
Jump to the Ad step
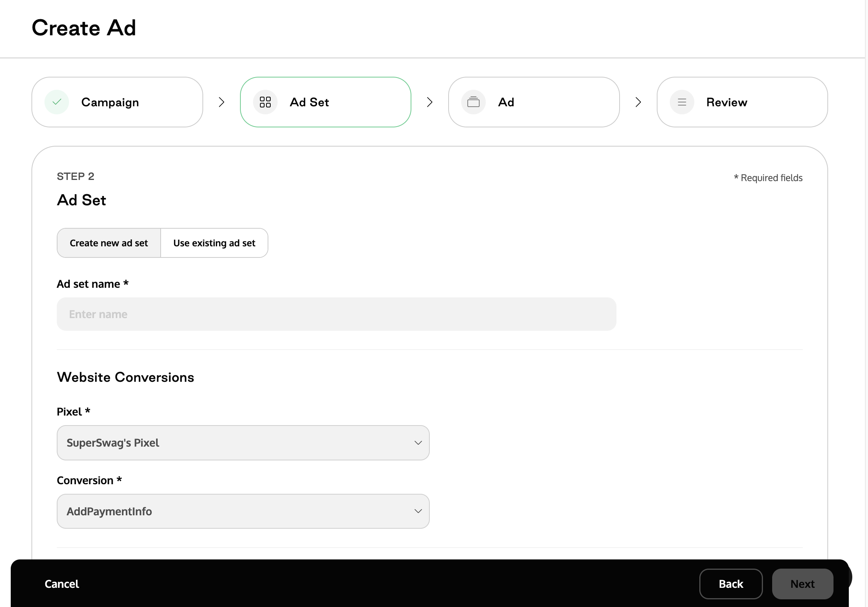(534, 102)
